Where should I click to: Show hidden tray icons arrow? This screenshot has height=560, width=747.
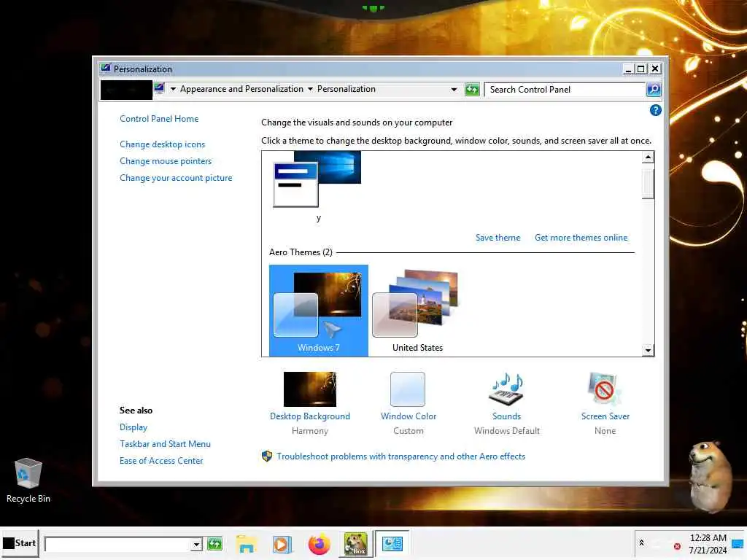pos(642,542)
